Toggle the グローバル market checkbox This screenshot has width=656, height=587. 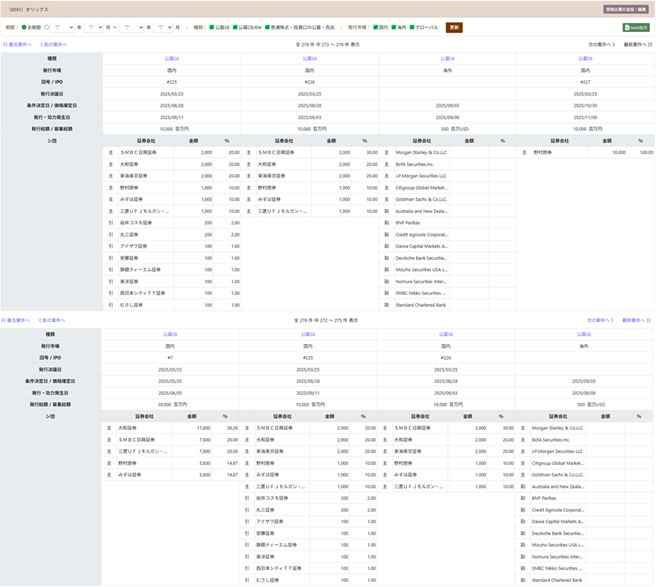coord(415,27)
